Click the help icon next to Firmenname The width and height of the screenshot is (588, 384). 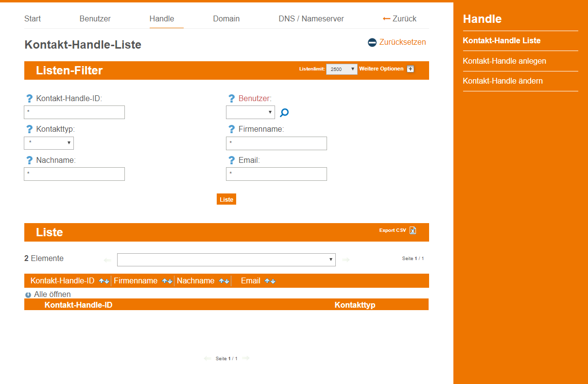point(231,129)
